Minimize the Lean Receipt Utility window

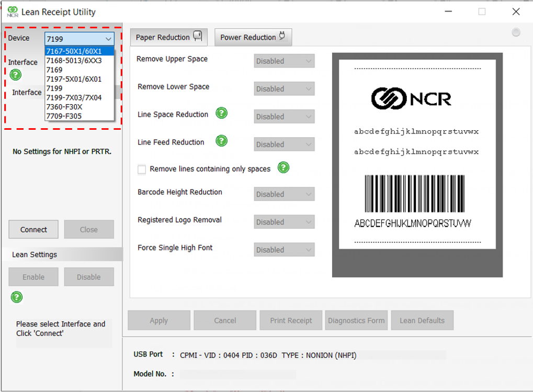coord(448,12)
